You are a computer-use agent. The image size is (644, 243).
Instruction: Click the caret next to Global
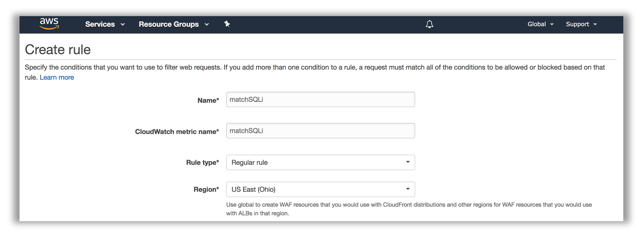(552, 24)
